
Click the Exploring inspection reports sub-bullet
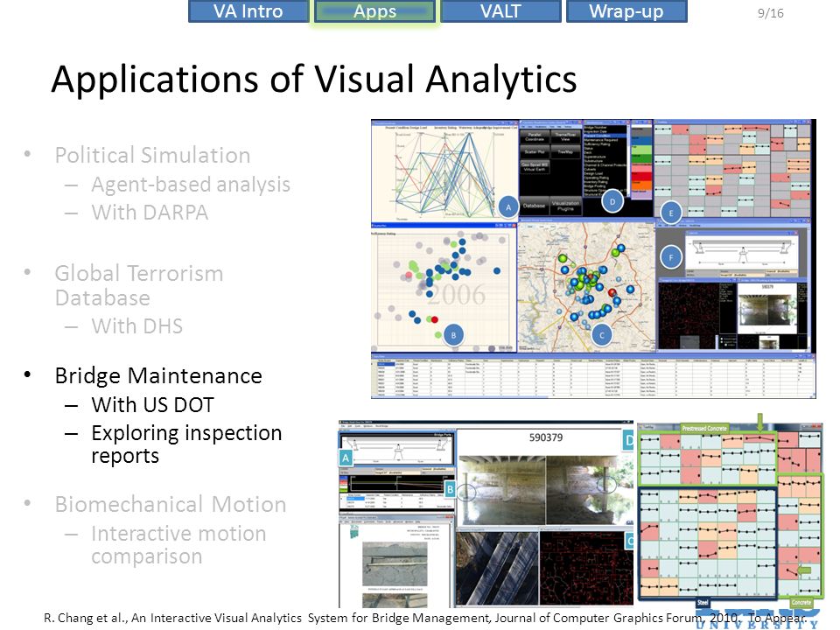point(186,444)
